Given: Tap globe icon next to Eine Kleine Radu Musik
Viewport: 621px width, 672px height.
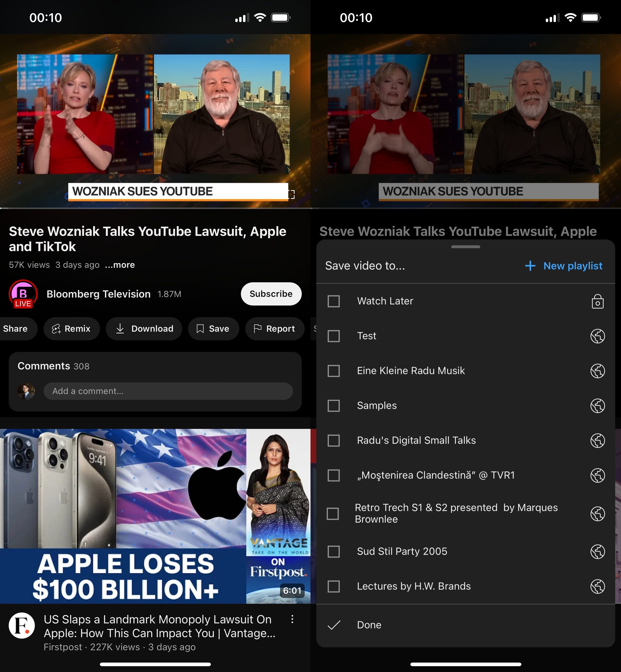Looking at the screenshot, I should [598, 371].
